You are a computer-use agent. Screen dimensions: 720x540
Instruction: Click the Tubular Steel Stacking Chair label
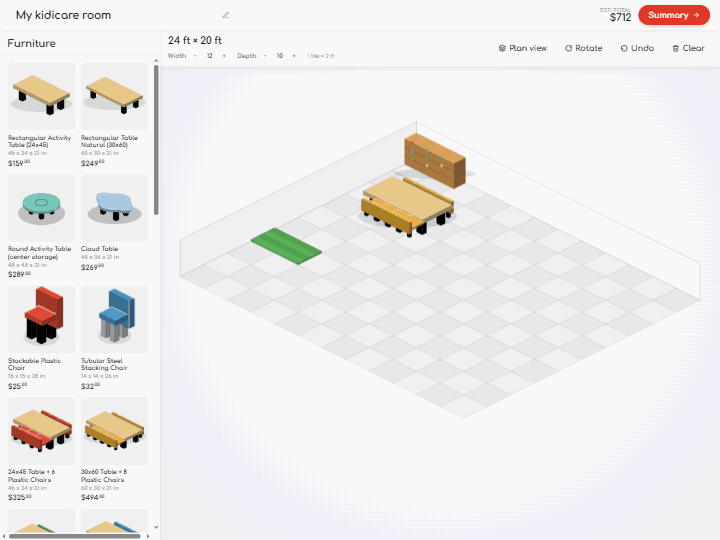pyautogui.click(x=104, y=364)
